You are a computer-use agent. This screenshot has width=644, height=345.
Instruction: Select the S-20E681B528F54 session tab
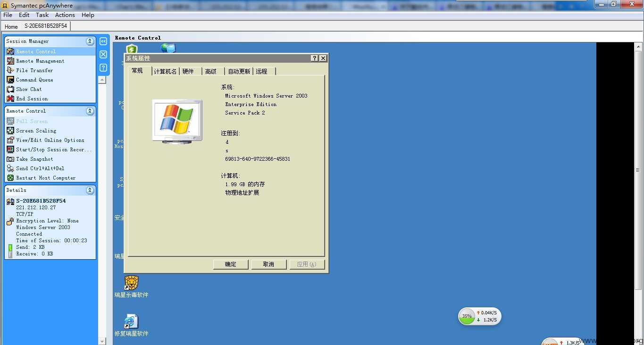pyautogui.click(x=46, y=26)
